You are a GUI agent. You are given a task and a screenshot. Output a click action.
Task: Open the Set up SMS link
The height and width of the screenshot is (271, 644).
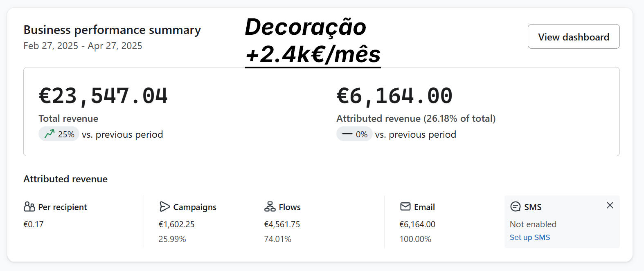tap(529, 237)
